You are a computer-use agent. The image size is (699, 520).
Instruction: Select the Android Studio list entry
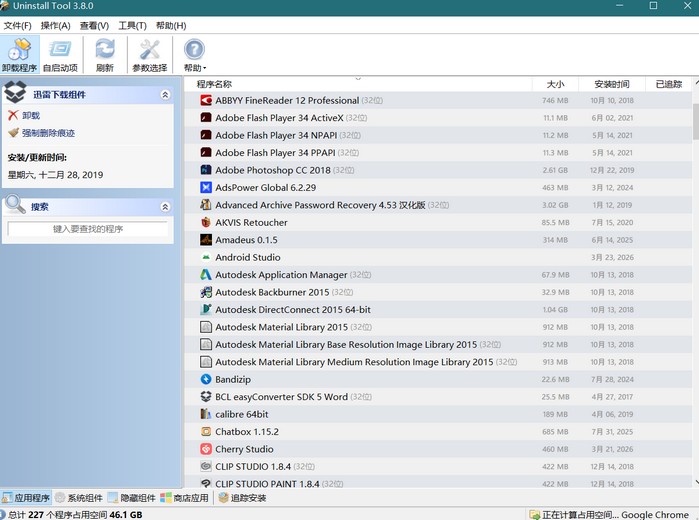click(x=247, y=257)
